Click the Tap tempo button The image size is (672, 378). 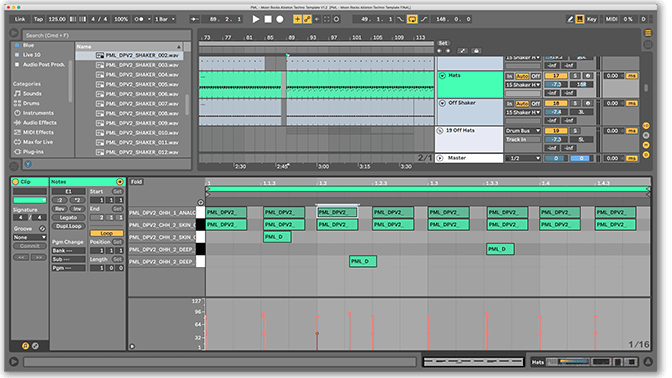(38, 19)
